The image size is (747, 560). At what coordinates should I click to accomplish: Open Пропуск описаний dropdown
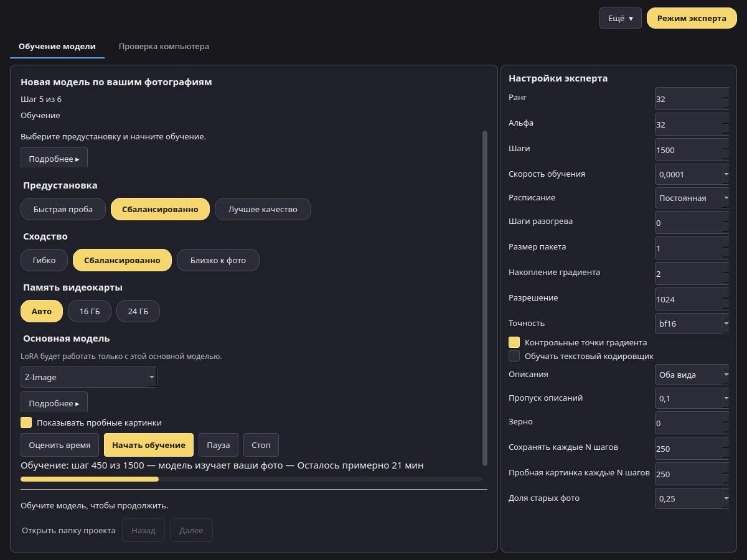point(692,398)
